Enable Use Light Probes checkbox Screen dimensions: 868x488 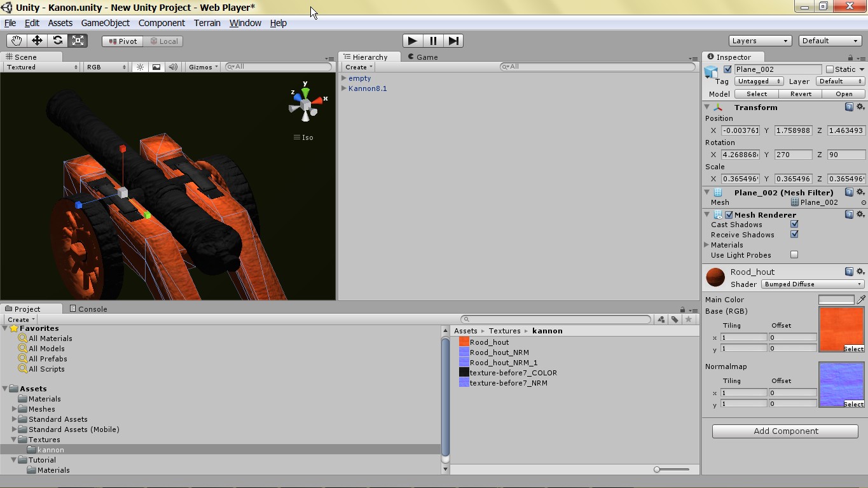click(x=794, y=255)
